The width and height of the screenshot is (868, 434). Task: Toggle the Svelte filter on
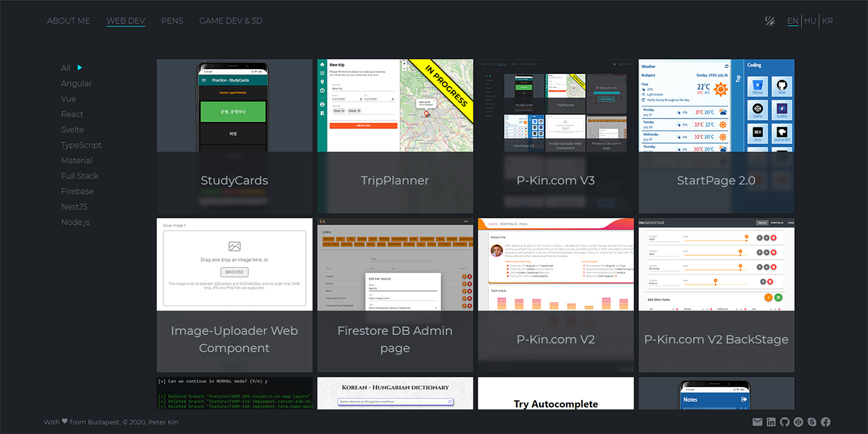point(74,129)
